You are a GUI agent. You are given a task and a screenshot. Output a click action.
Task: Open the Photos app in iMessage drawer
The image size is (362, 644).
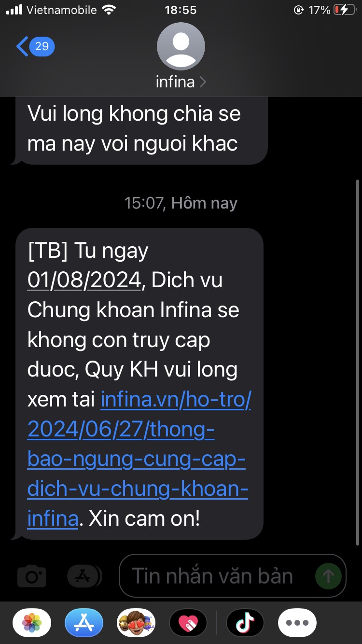tap(32, 623)
